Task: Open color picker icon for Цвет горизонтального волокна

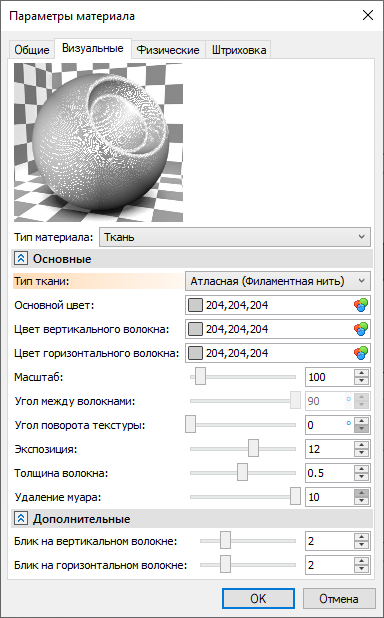Action: [361, 353]
